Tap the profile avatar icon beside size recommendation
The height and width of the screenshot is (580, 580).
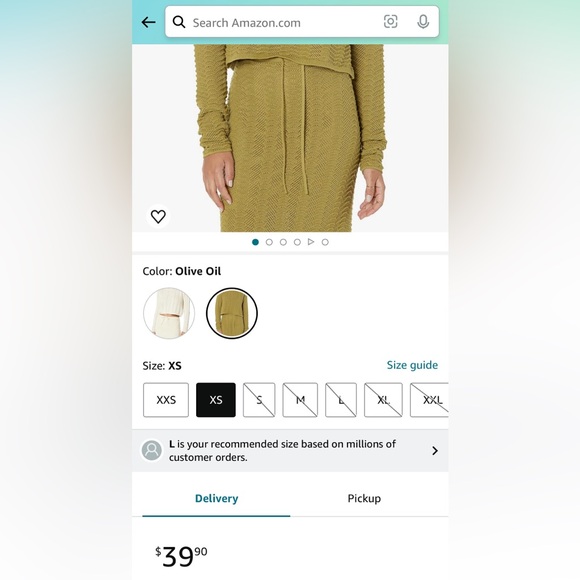pyautogui.click(x=152, y=450)
